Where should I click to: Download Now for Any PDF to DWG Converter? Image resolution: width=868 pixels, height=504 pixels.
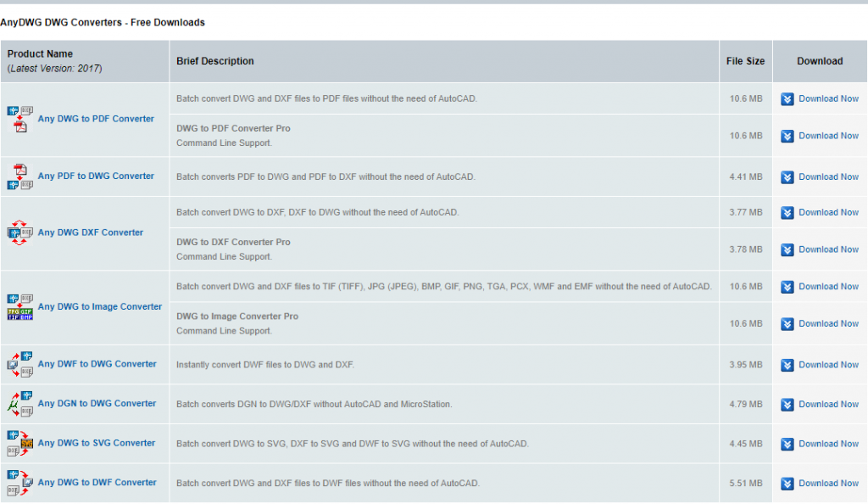pos(828,176)
